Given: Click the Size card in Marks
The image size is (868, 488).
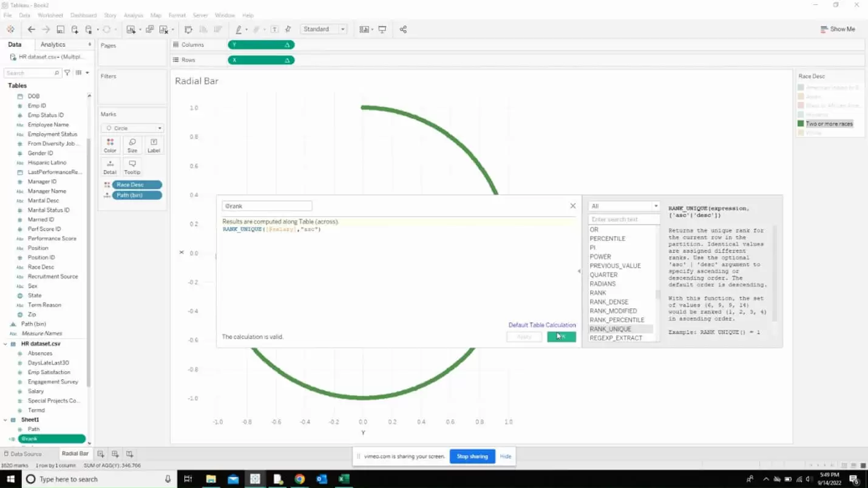Looking at the screenshot, I should tap(132, 145).
